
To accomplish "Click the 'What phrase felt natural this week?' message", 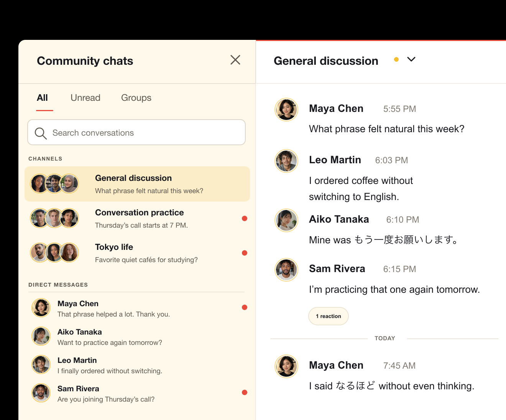I will [387, 129].
